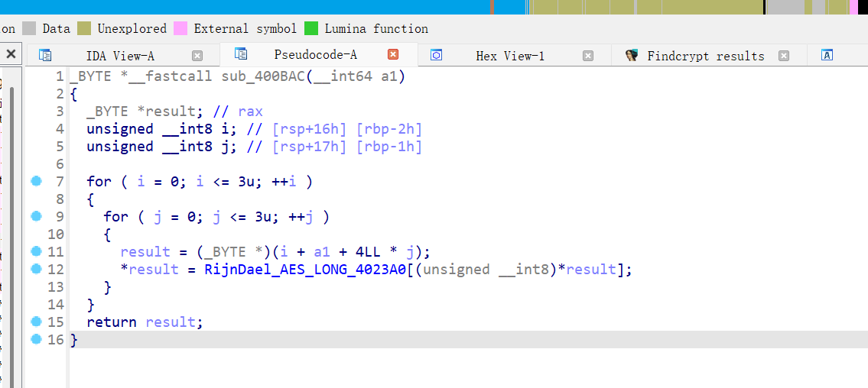Close the left side panel
The height and width of the screenshot is (388, 868).
[11, 54]
